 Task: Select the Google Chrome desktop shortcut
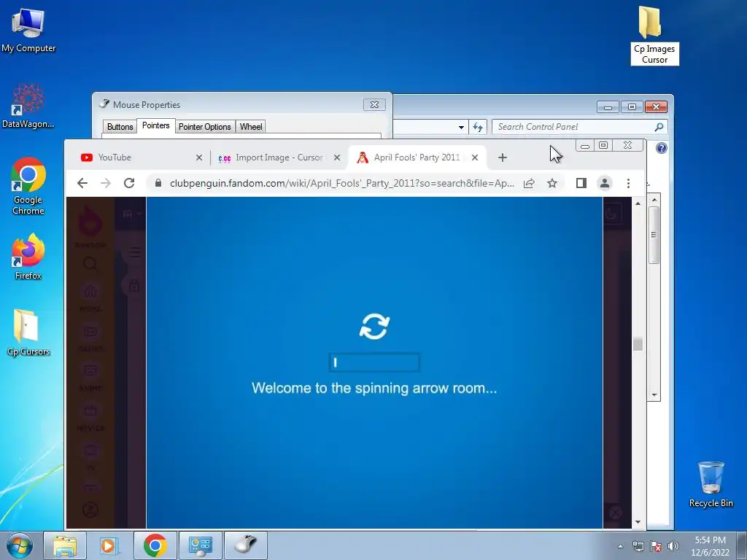pyautogui.click(x=28, y=186)
